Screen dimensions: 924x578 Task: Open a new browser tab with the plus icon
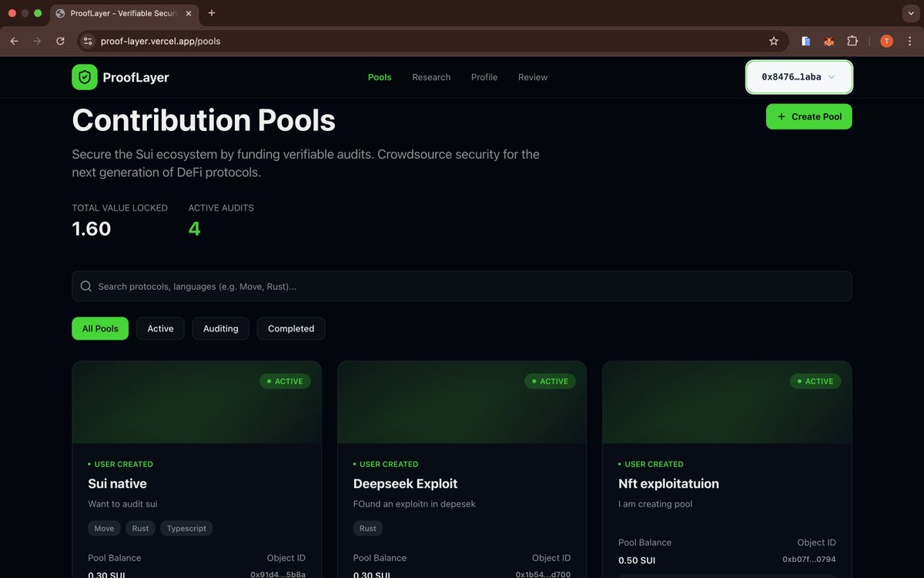click(212, 13)
